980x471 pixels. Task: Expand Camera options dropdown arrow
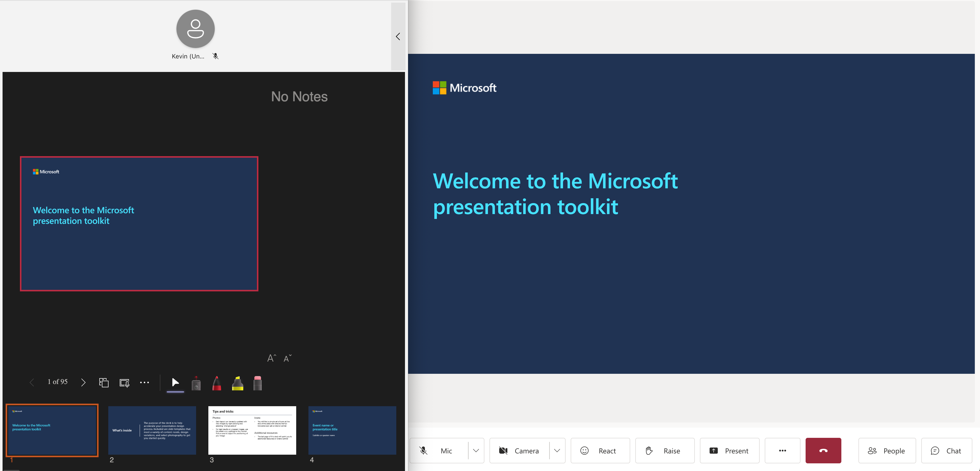point(557,451)
